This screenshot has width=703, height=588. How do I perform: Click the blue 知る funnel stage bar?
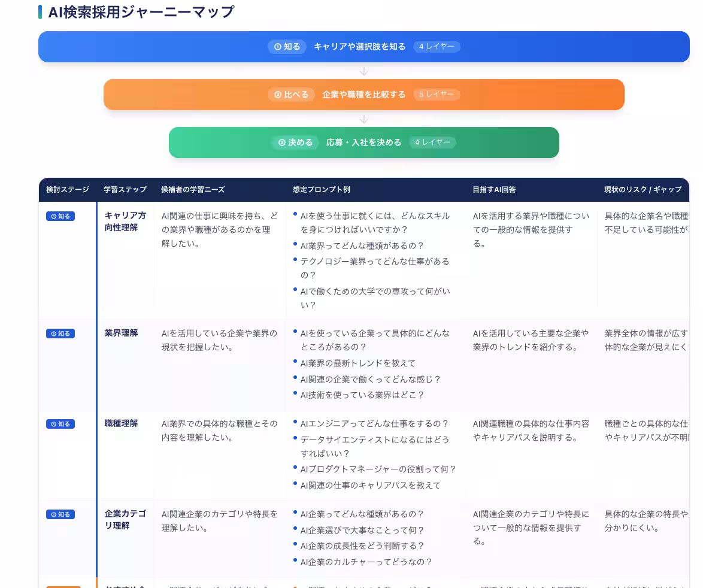coord(363,47)
